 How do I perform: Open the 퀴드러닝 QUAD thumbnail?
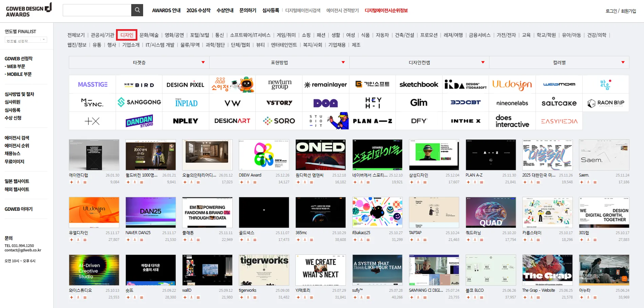click(491, 212)
